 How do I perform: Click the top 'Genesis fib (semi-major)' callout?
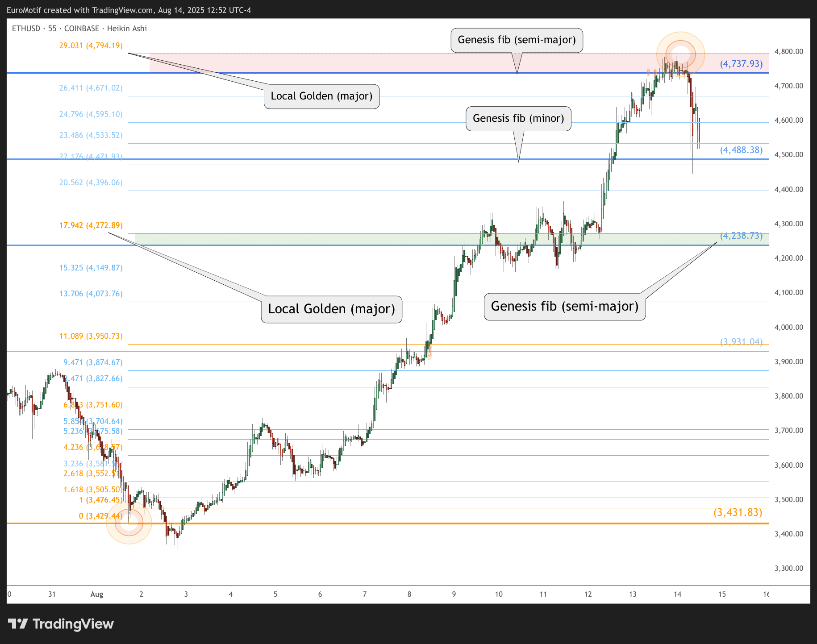tap(517, 40)
